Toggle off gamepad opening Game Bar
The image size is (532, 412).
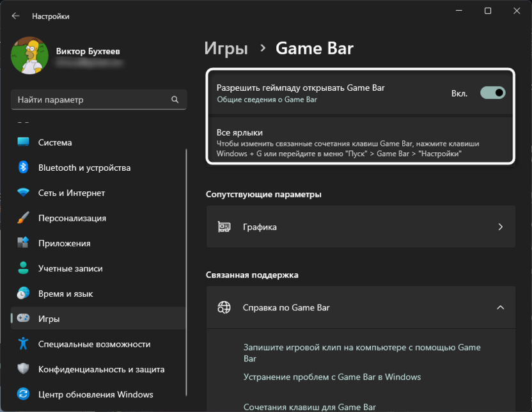point(492,93)
